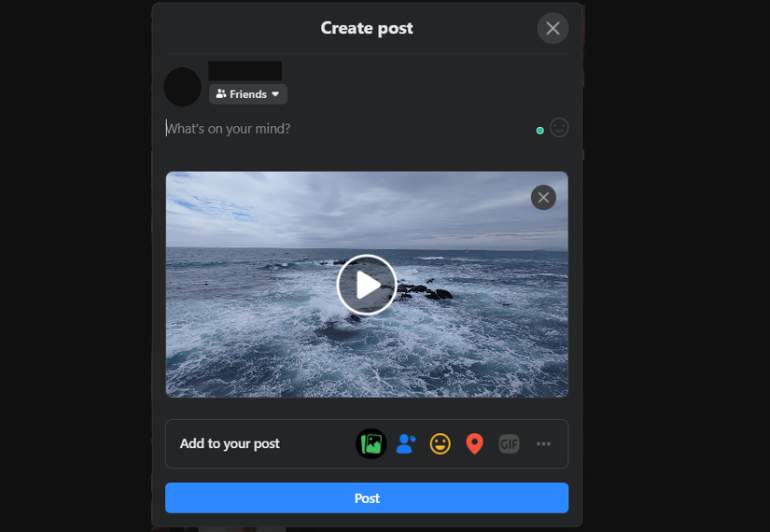The width and height of the screenshot is (770, 532).
Task: Click the "Create post" heading text
Action: (367, 28)
